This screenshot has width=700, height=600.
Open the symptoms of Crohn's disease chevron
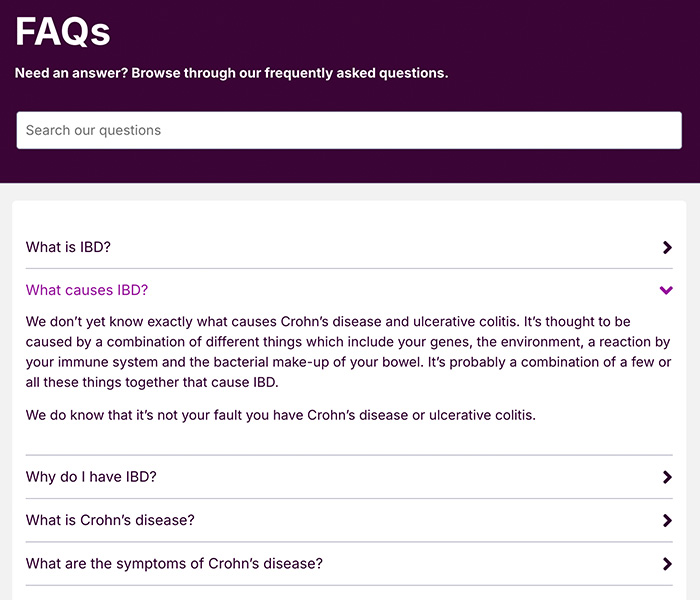click(x=667, y=564)
